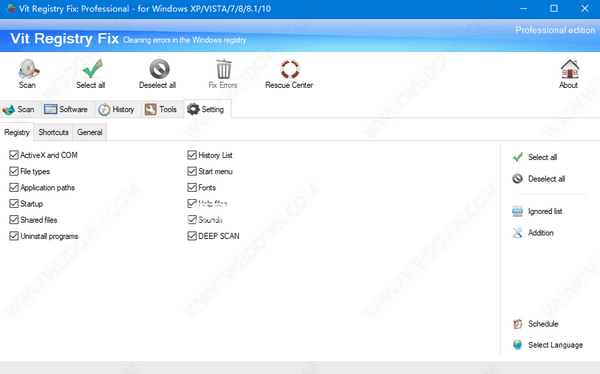Open the Schedule link

(x=543, y=324)
